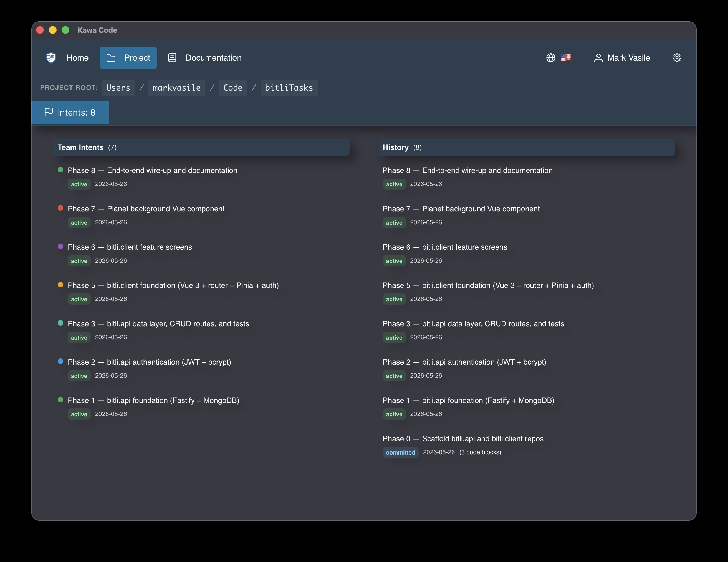The image size is (728, 562).
Task: Click active badge under Team Intents Phase 5
Action: [79, 300]
